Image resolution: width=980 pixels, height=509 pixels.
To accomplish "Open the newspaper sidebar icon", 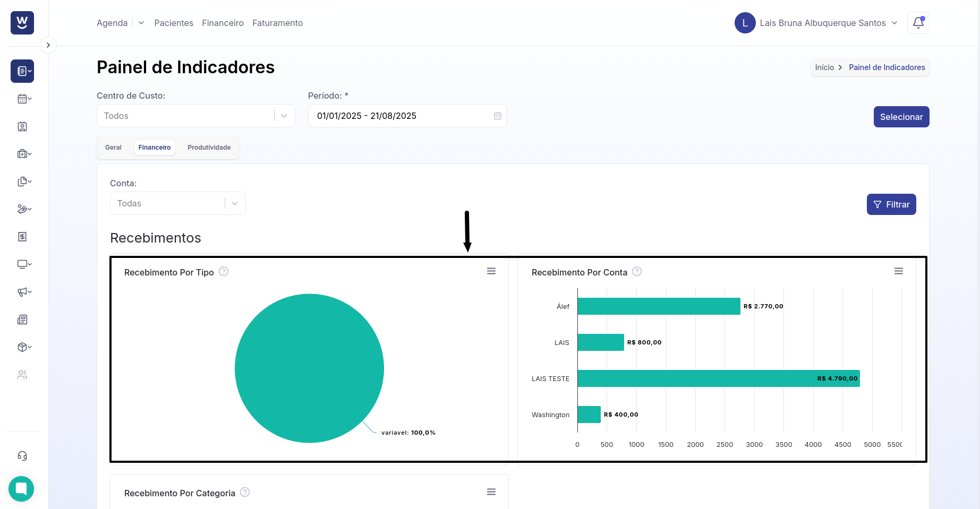I will pyautogui.click(x=22, y=320).
